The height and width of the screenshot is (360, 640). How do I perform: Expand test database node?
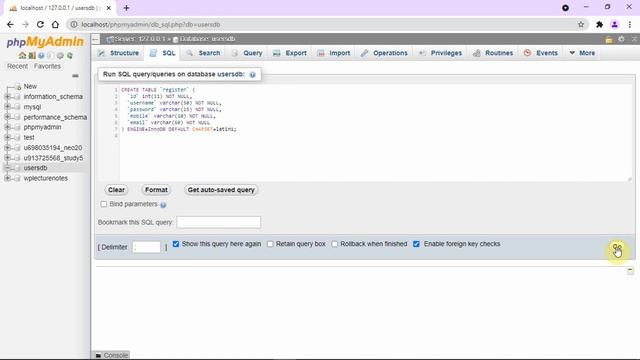[7, 137]
